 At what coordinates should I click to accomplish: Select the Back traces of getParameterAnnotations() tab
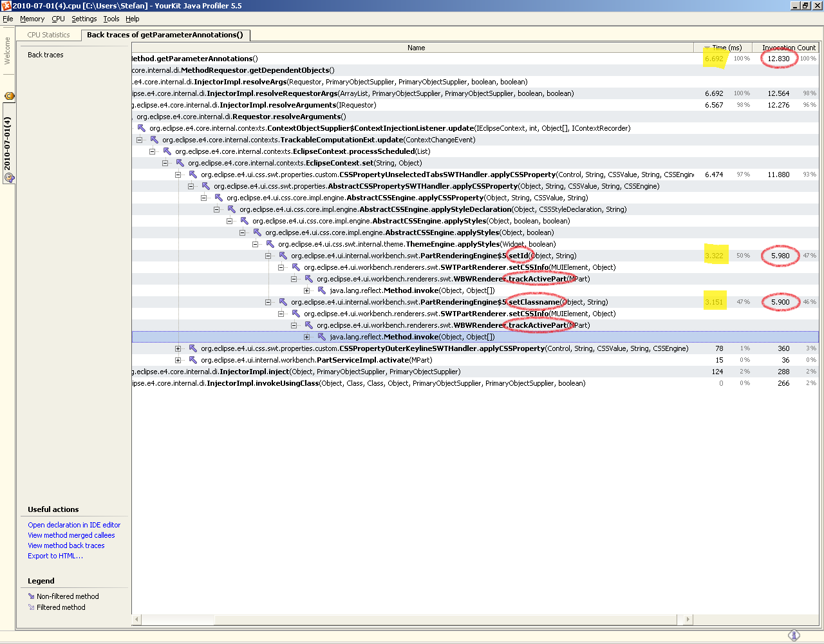[165, 35]
